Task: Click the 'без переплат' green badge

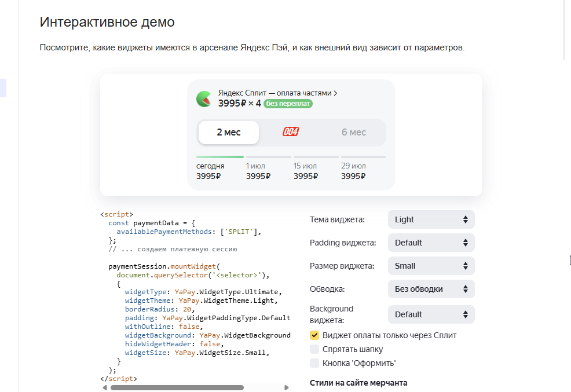Action: coord(288,104)
